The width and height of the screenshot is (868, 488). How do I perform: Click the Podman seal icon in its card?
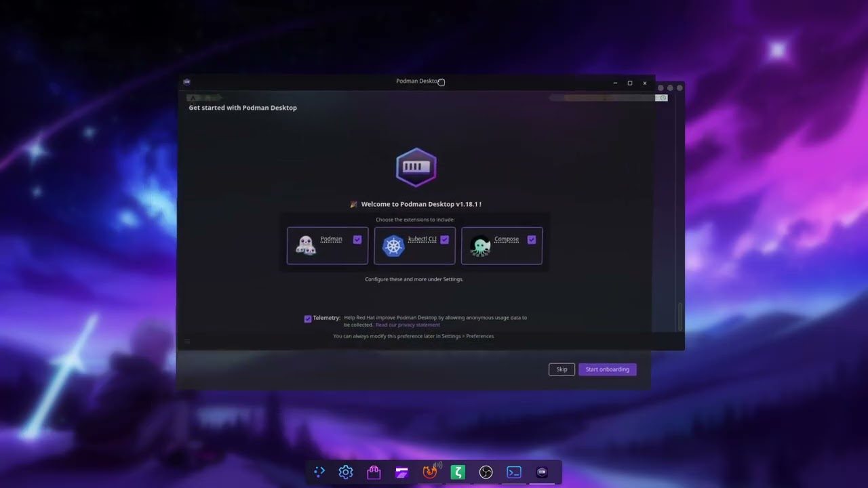click(306, 245)
